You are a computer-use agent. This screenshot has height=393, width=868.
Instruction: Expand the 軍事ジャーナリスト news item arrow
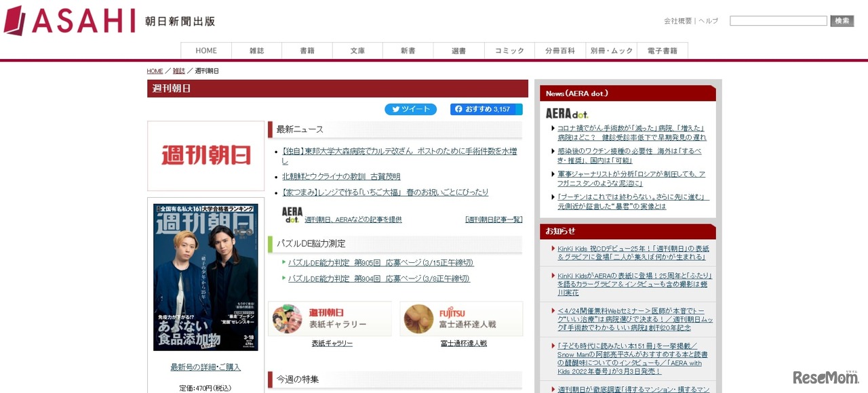coord(553,175)
